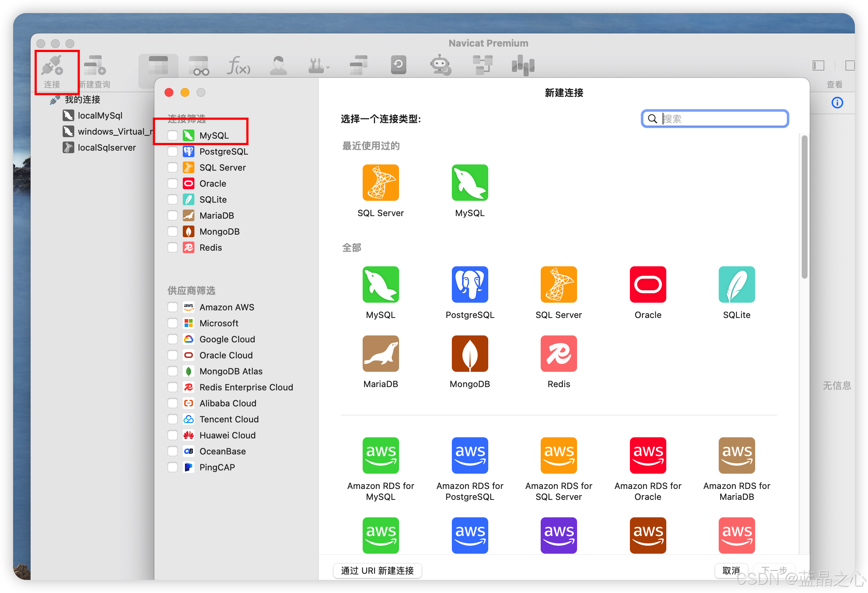
Task: Click the 搜索 search field in dialog
Action: tap(715, 119)
